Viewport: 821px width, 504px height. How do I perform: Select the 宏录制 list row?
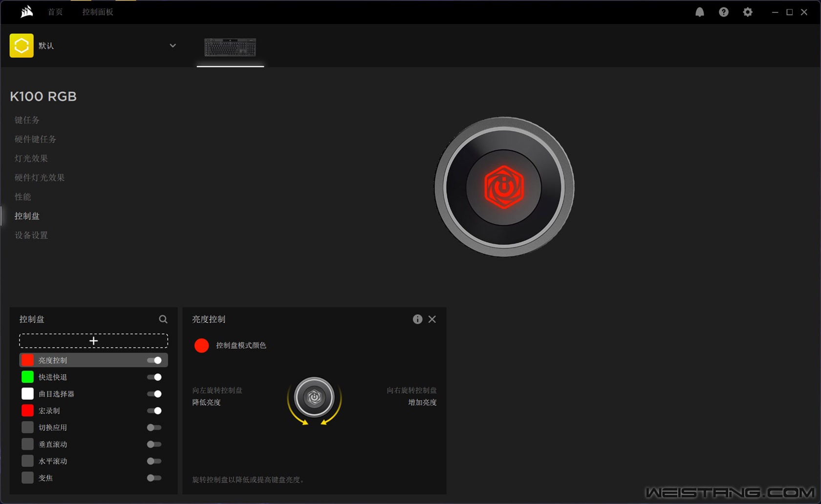(93, 411)
